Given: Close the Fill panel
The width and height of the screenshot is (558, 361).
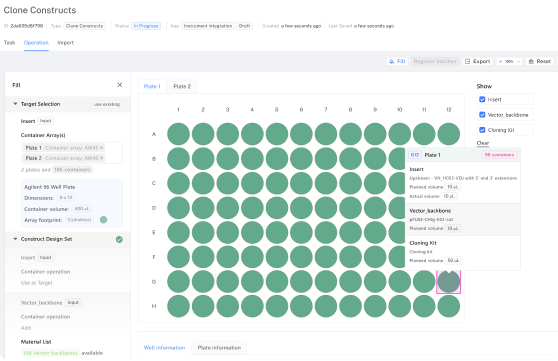Looking at the screenshot, I should pos(120,85).
